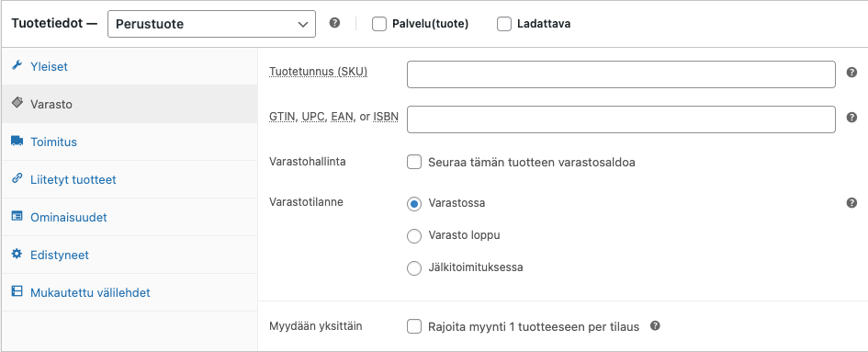Tick the Ladattava checkbox

tap(504, 24)
